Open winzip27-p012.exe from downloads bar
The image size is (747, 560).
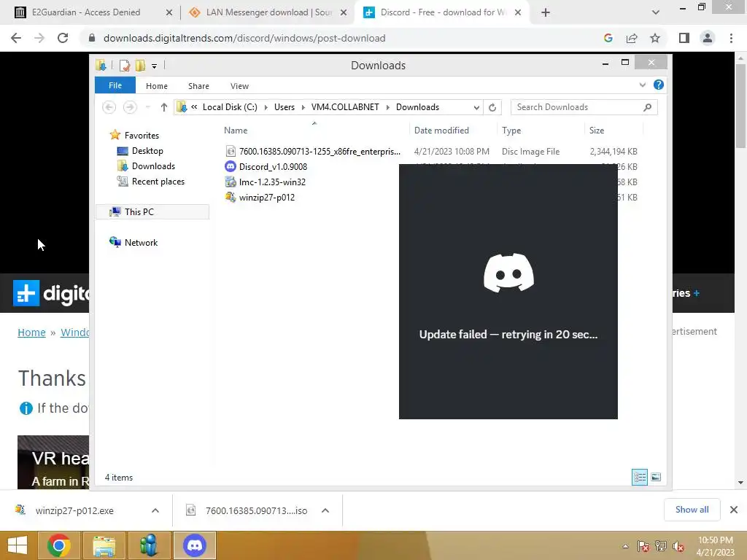pos(75,510)
